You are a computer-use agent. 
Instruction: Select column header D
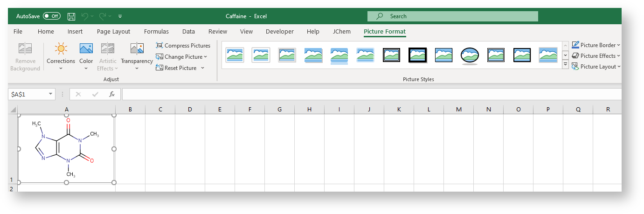(x=190, y=110)
